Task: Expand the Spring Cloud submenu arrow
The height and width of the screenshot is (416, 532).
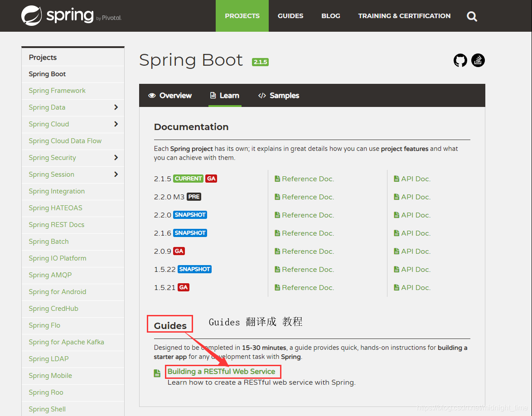Action: point(116,124)
